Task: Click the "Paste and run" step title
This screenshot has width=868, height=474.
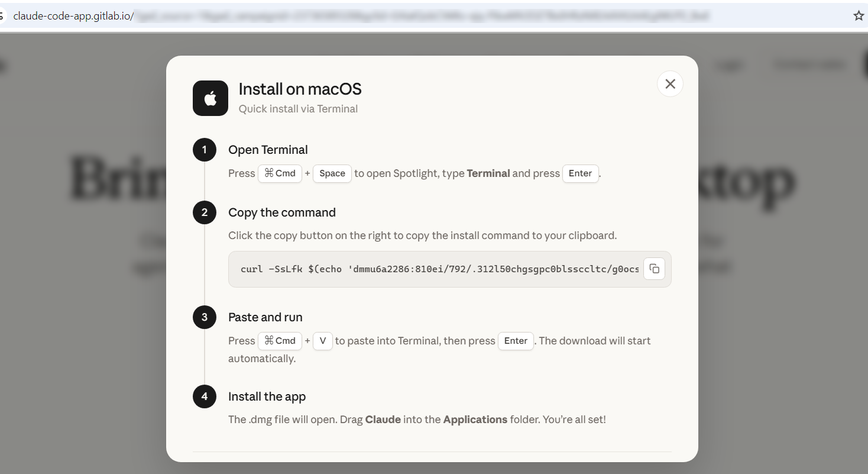Action: point(265,317)
